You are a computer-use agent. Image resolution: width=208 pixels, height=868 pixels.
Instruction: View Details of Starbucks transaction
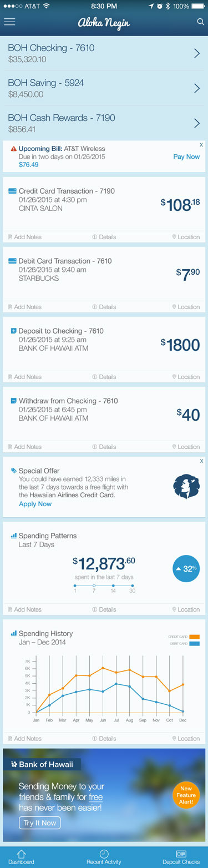click(104, 307)
